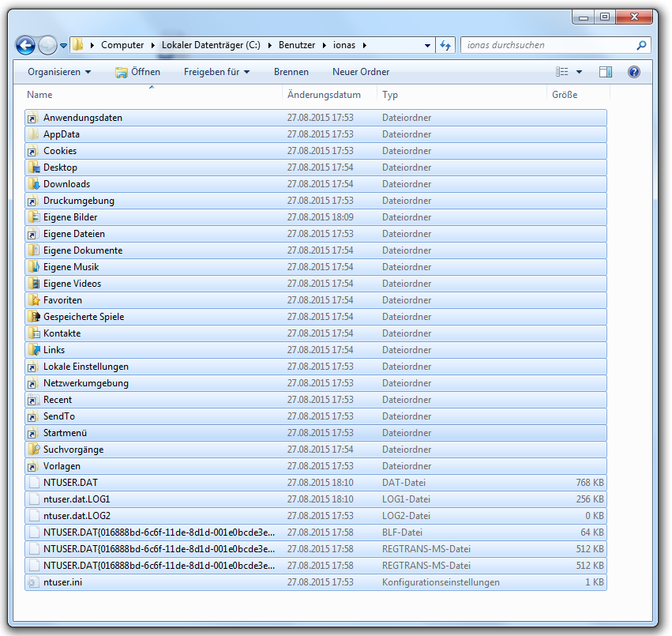Click the search magnifier icon

tap(641, 45)
